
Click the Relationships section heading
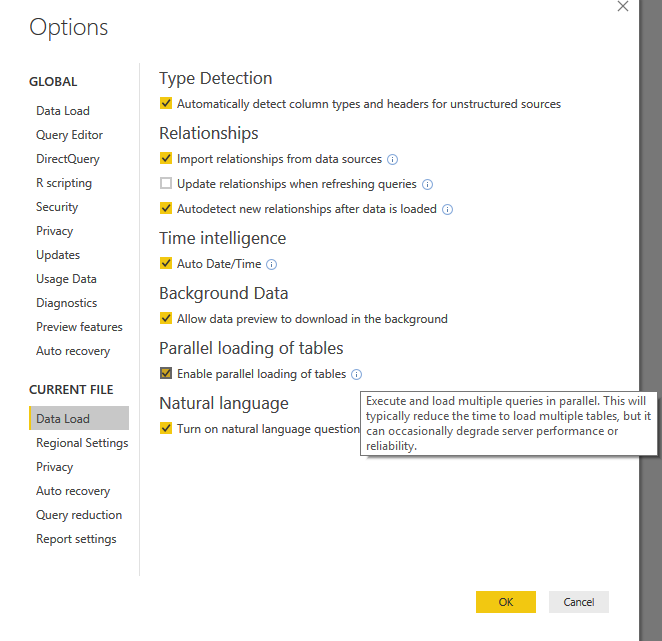(x=209, y=133)
